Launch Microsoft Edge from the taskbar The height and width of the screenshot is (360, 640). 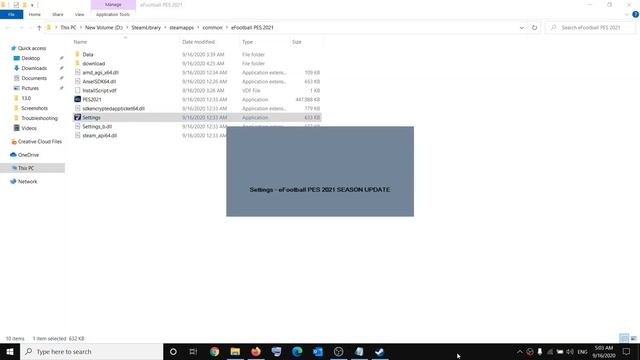(x=297, y=351)
